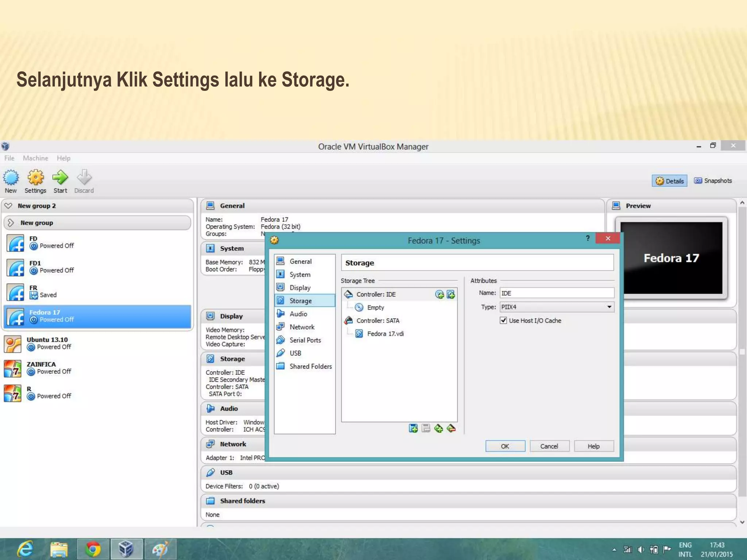Open the Help menu
747x560 pixels.
(x=63, y=158)
